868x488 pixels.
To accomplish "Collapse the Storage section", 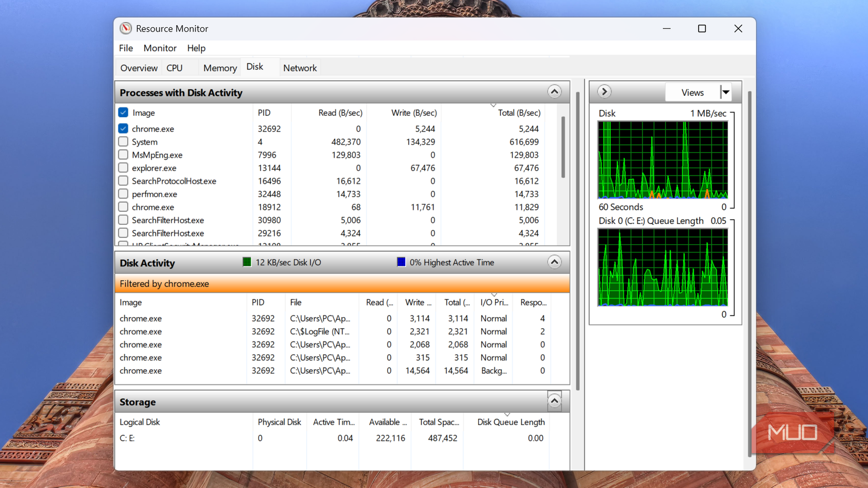I will (554, 401).
